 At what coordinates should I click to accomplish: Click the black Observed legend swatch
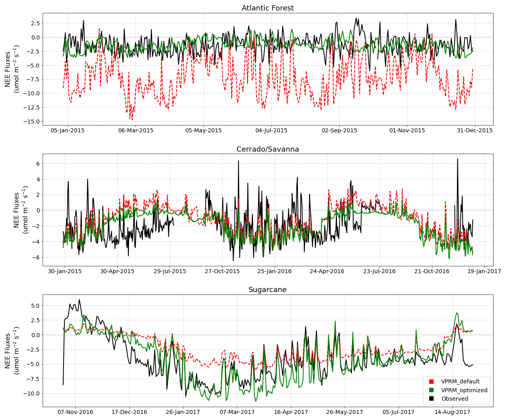431,399
